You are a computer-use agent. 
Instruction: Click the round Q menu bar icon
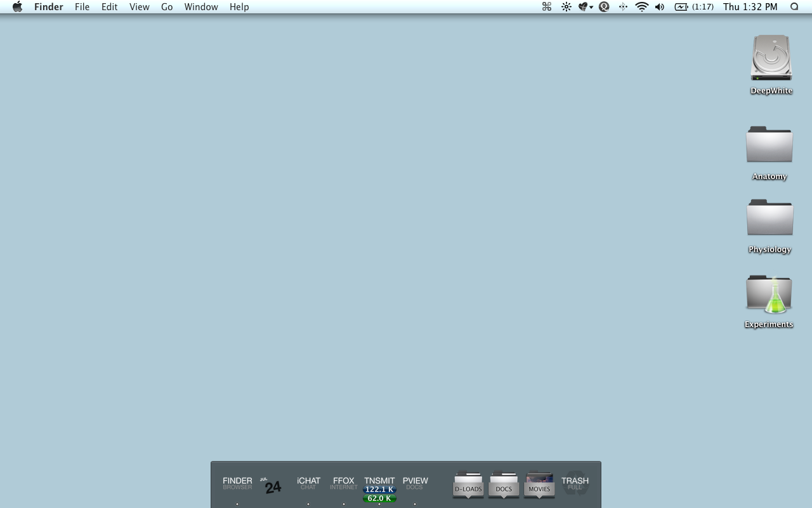(605, 7)
